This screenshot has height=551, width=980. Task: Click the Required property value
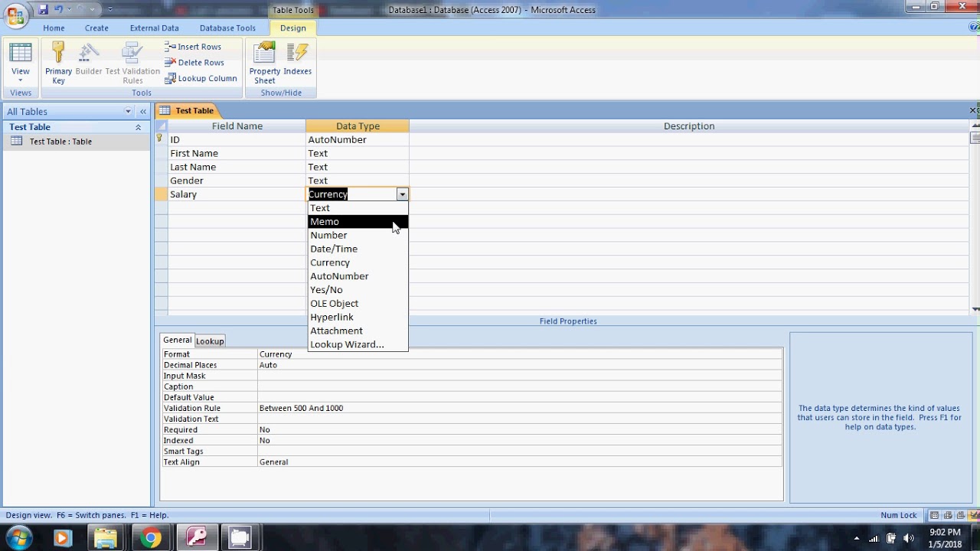pos(520,429)
